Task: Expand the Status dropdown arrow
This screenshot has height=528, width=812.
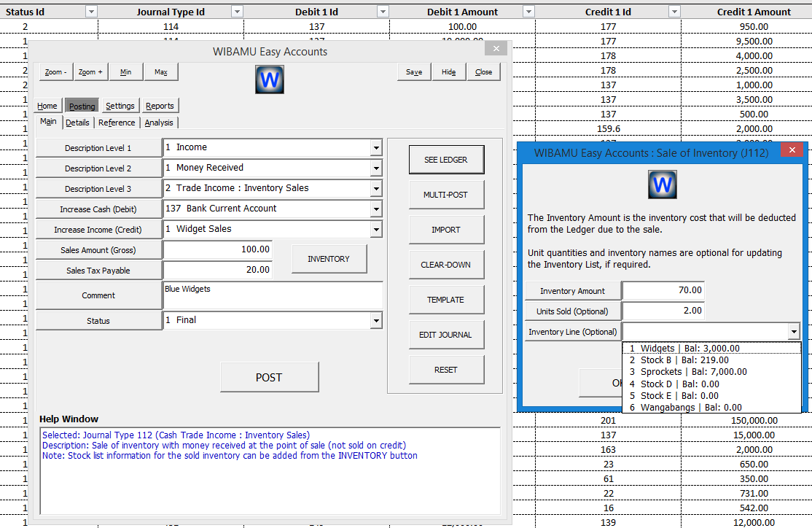Action: point(376,321)
